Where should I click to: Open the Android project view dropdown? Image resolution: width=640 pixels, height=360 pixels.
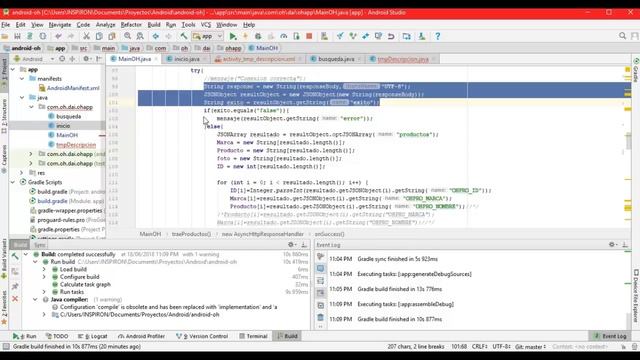click(34, 59)
